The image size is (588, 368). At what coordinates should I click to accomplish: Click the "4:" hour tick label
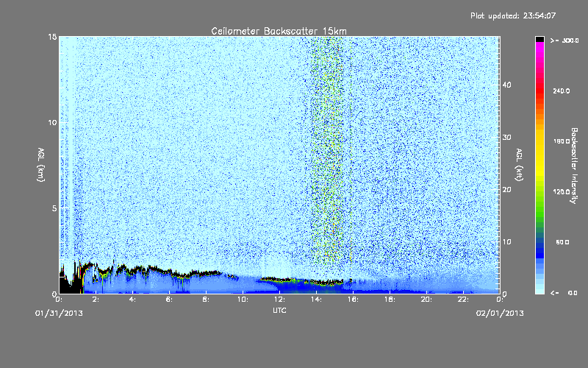(133, 300)
